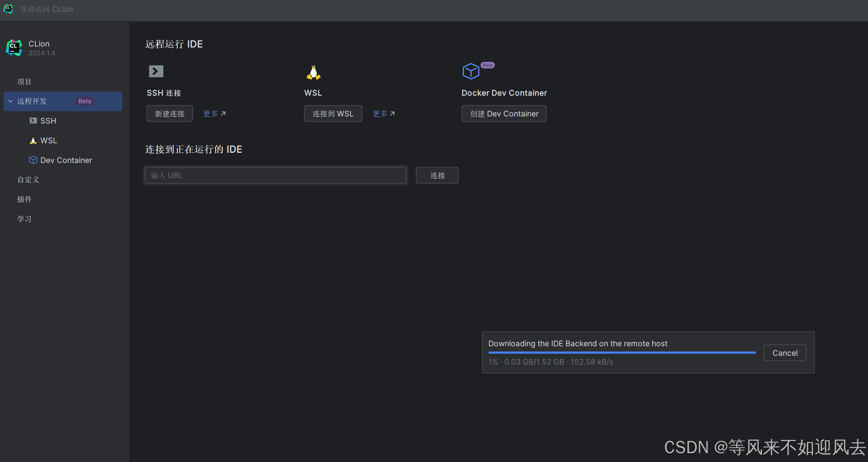868x462 pixels.
Task: Click the large WSL penguin icon
Action: point(313,72)
